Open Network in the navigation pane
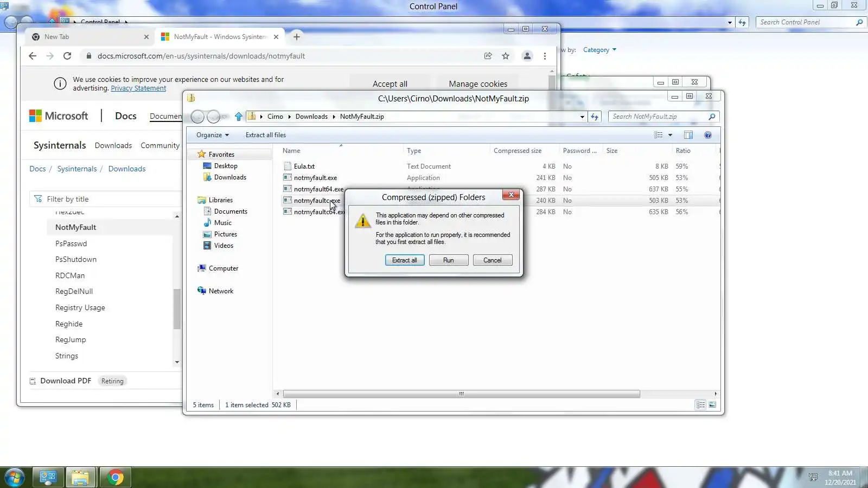868x488 pixels. pyautogui.click(x=221, y=291)
